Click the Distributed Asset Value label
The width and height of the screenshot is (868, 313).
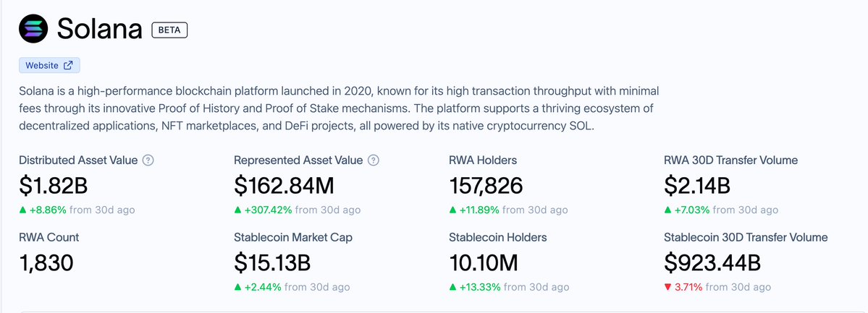(78, 160)
